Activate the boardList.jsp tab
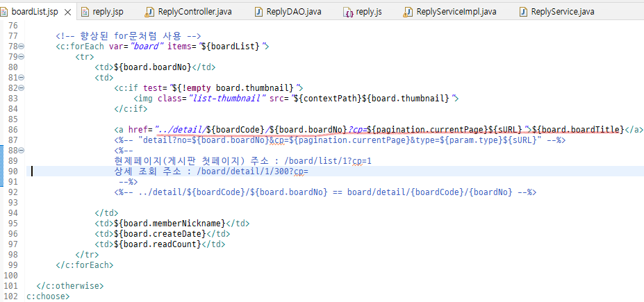Viewport: 644px width, 302px height. coord(34,12)
